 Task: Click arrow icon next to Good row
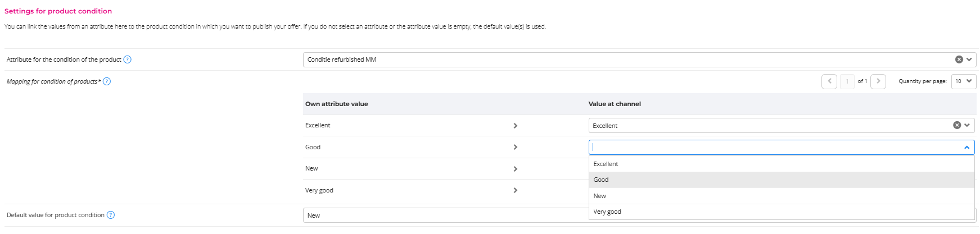tap(515, 147)
